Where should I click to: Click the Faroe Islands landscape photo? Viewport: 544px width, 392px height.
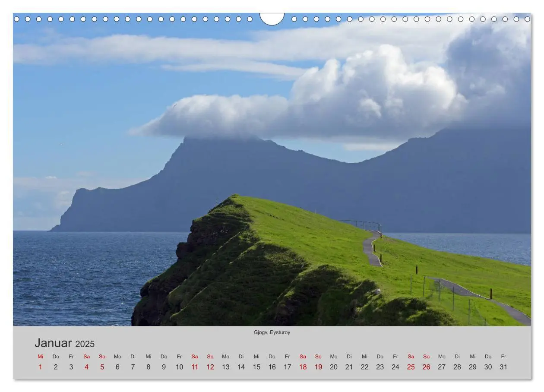click(x=272, y=170)
